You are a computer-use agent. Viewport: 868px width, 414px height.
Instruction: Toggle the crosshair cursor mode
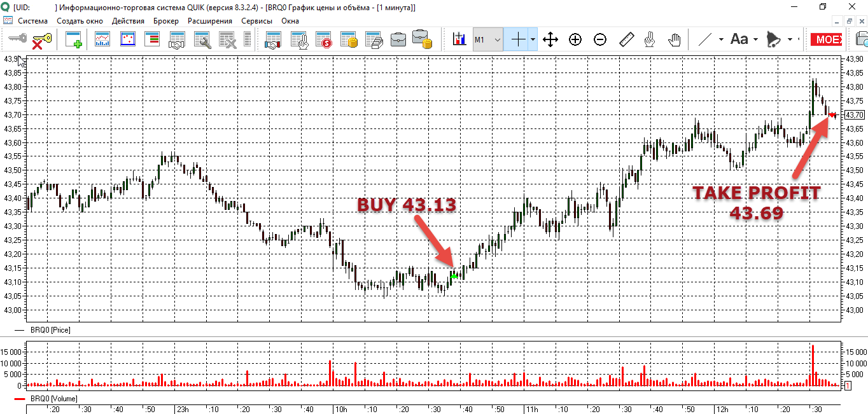pyautogui.click(x=519, y=40)
